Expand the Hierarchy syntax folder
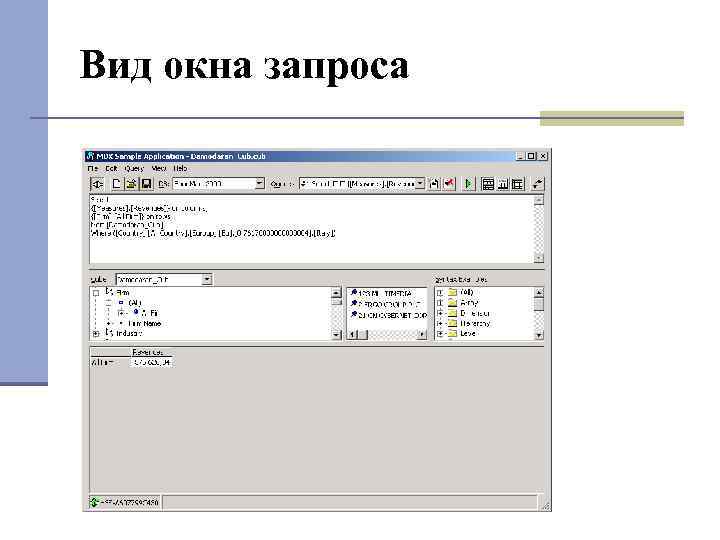This screenshot has width=720, height=540. [439, 323]
